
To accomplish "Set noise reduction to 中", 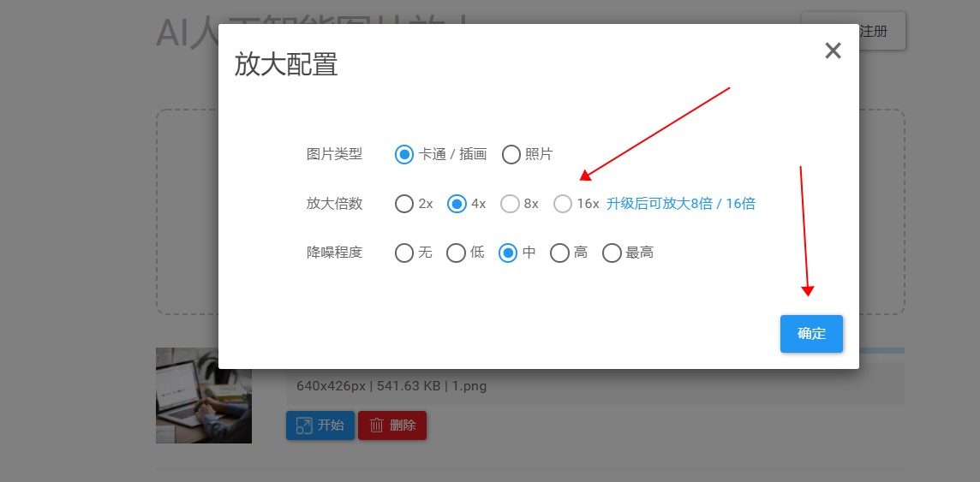I will coord(508,253).
